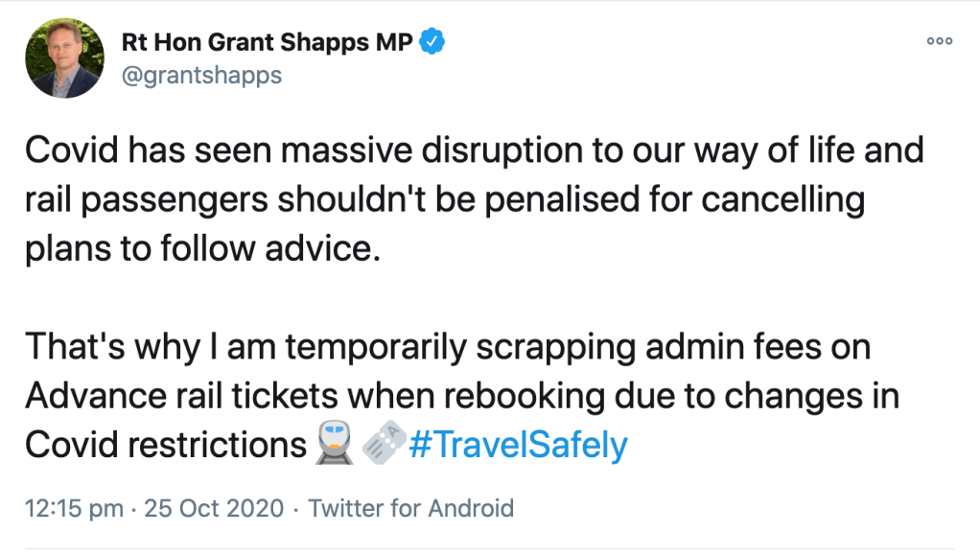Click the blue verified badge icon

[433, 42]
